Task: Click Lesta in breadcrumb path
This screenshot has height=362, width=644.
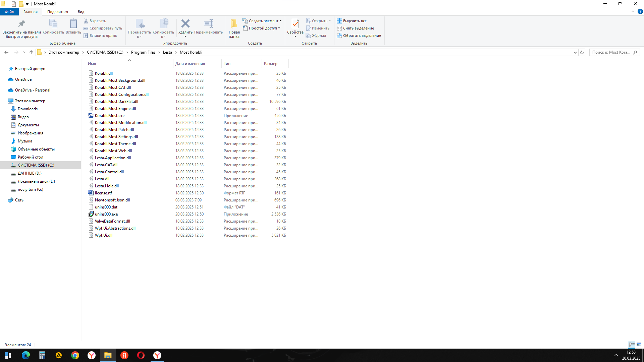Action: coord(167,52)
